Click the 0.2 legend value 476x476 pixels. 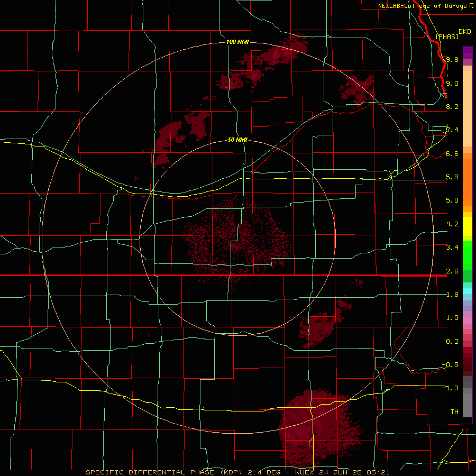tap(452, 342)
